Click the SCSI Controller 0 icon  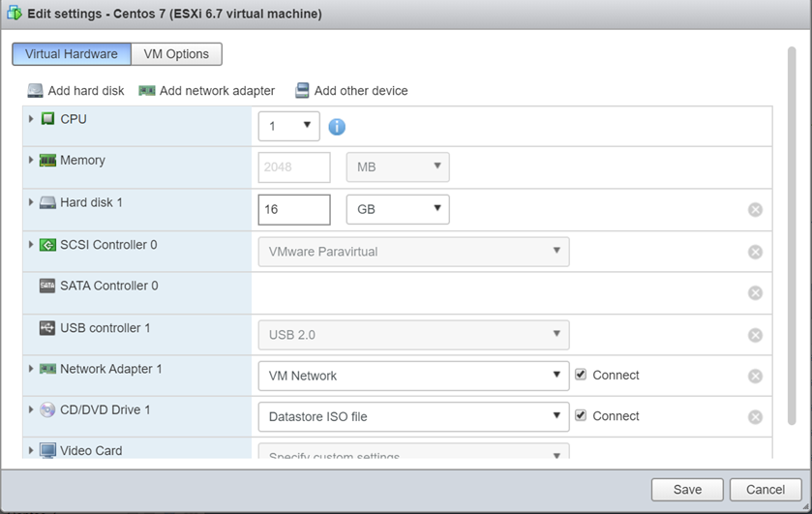[47, 245]
